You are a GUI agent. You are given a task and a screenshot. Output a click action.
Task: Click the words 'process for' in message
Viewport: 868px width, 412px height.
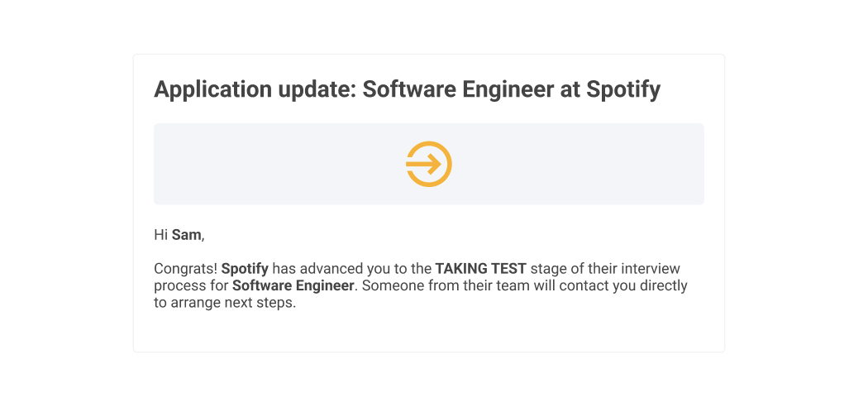[191, 286]
